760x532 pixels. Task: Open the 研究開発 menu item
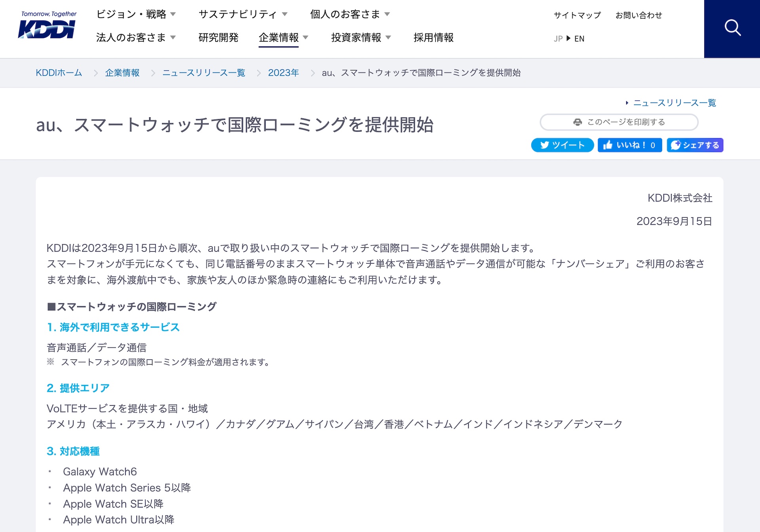218,38
